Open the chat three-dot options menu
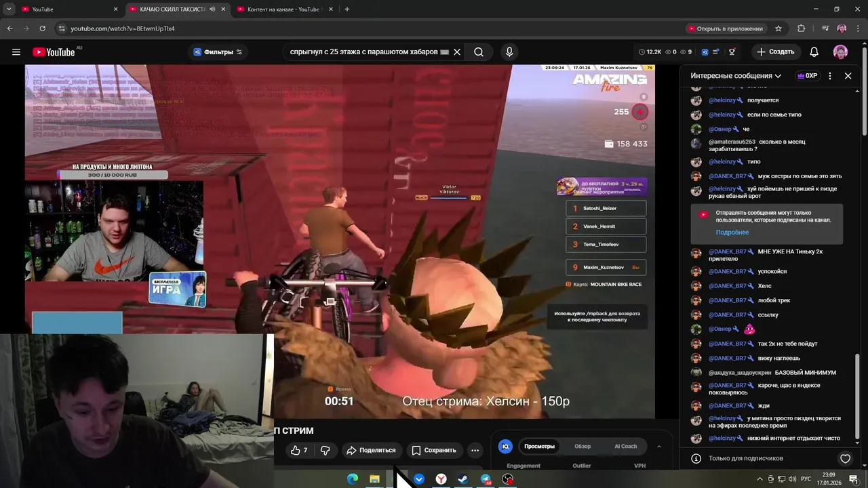Image resolution: width=868 pixels, height=488 pixels. click(x=829, y=76)
